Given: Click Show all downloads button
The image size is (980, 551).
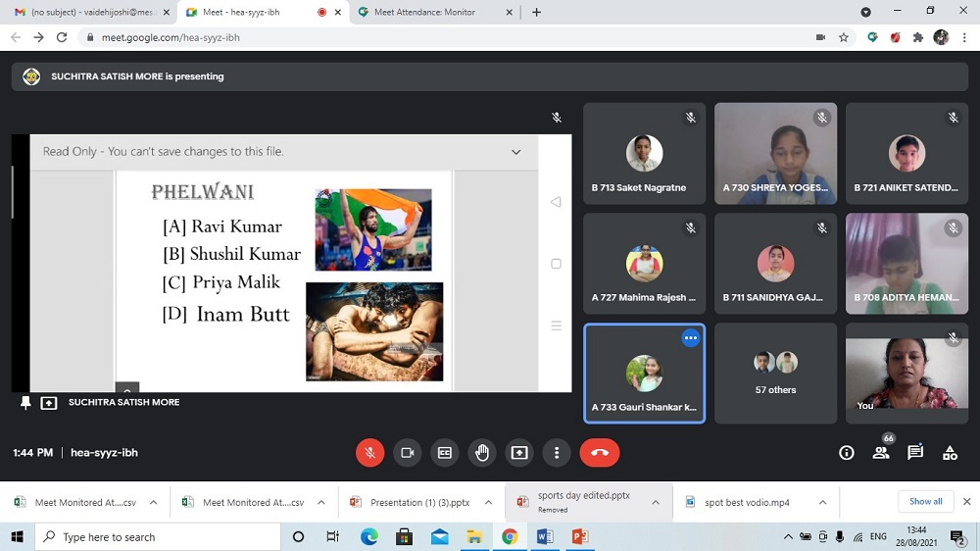Looking at the screenshot, I should [x=925, y=502].
